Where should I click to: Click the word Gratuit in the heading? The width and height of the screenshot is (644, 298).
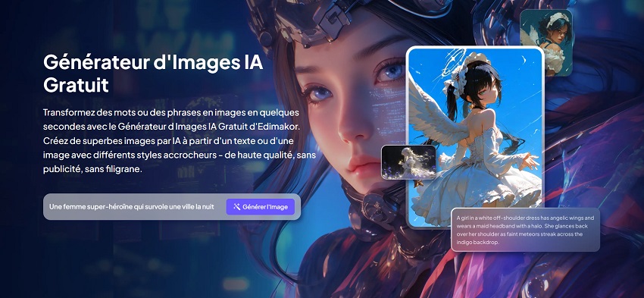coord(76,86)
